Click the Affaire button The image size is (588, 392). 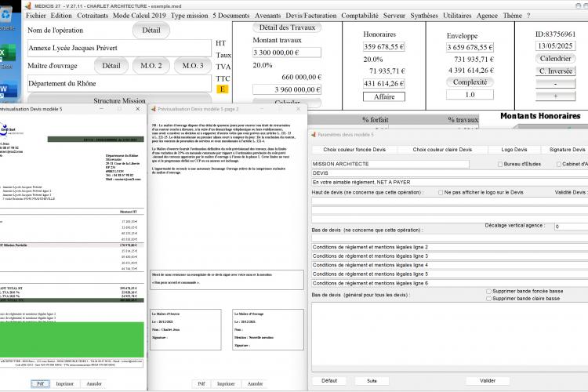pos(384,96)
